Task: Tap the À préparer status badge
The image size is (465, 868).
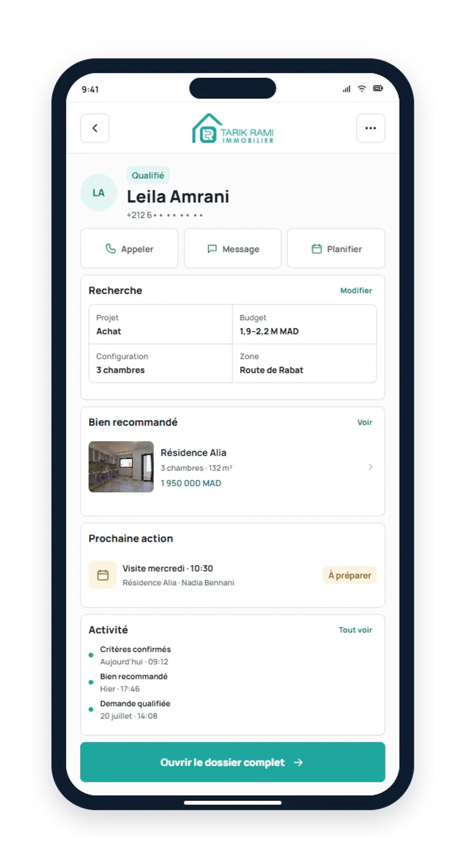Action: pos(350,575)
